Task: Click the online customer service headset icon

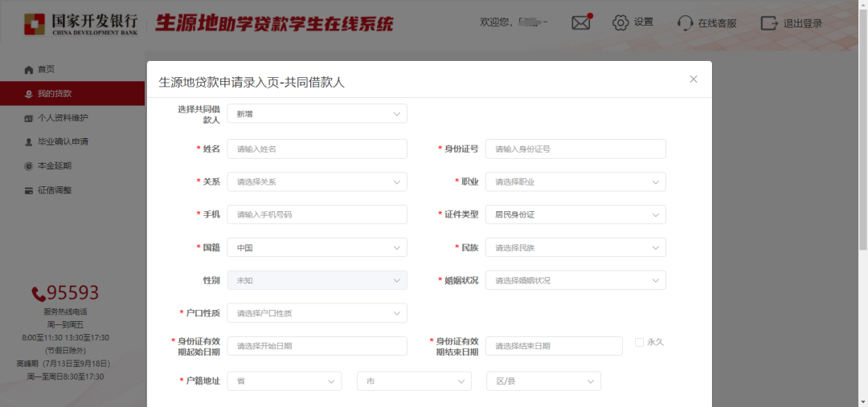Action: [685, 22]
